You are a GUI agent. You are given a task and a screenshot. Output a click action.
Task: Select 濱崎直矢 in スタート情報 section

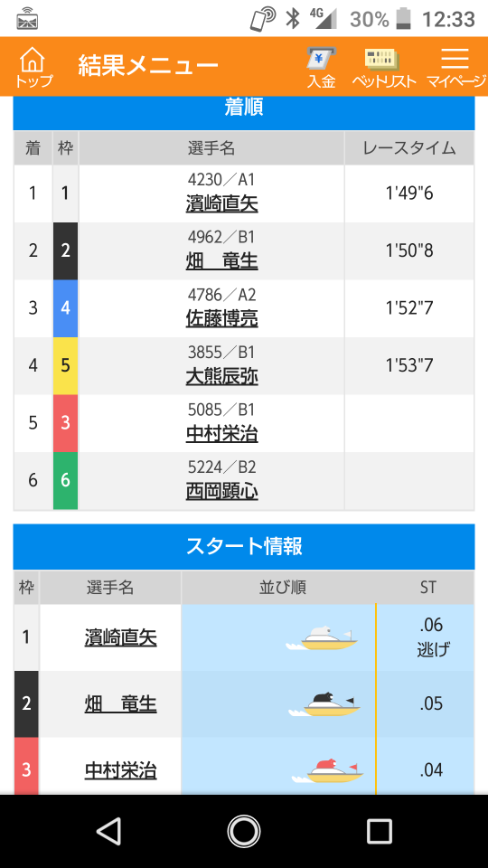pyautogui.click(x=120, y=637)
